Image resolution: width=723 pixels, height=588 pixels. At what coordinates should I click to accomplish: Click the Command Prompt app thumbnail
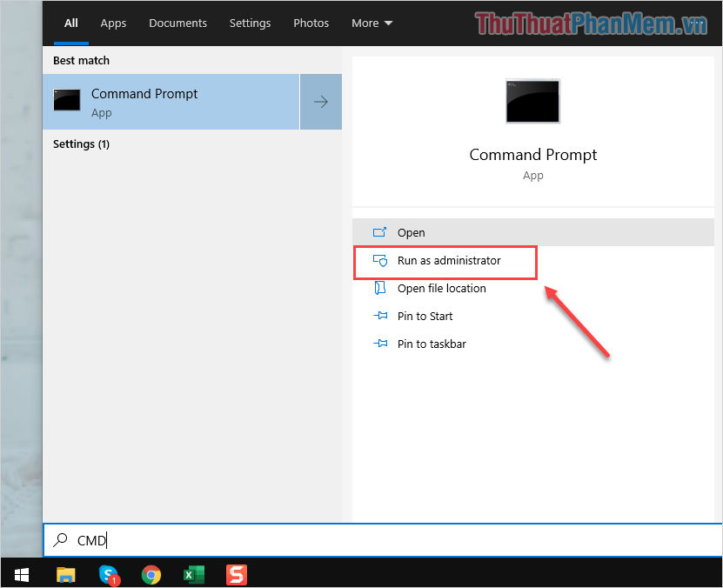[532, 101]
